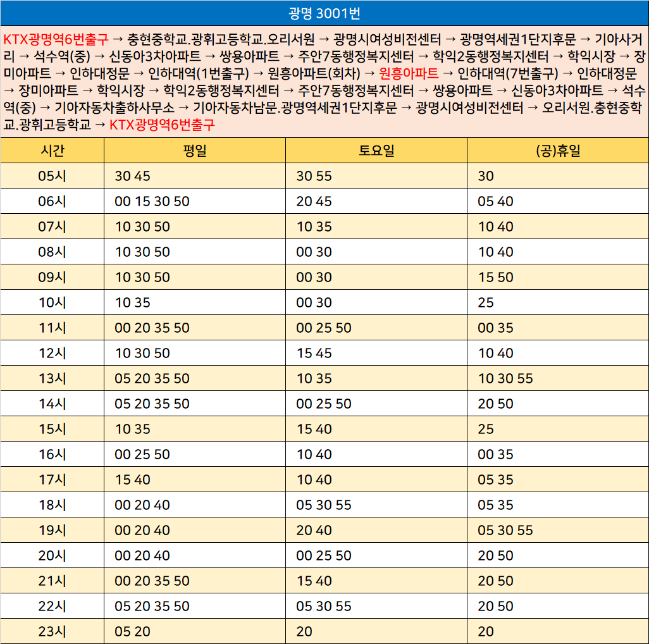Select the '(공)휴일' column header
The height and width of the screenshot is (644, 649).
[x=558, y=150]
